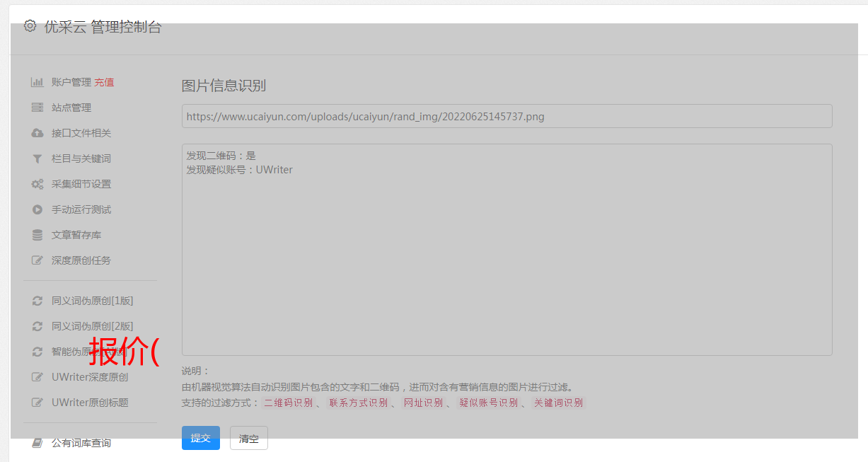Viewport: 868px width, 462px height.
Task: Click the server icon for 站点管理
Action: click(37, 108)
